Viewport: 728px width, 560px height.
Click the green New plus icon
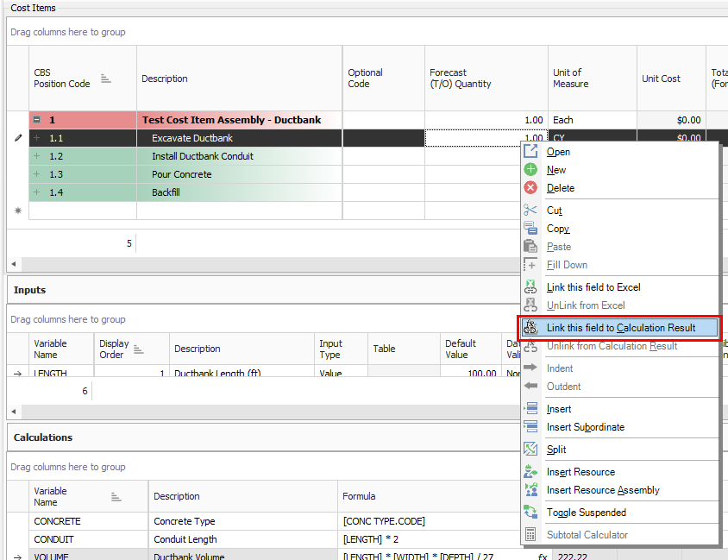(530, 170)
